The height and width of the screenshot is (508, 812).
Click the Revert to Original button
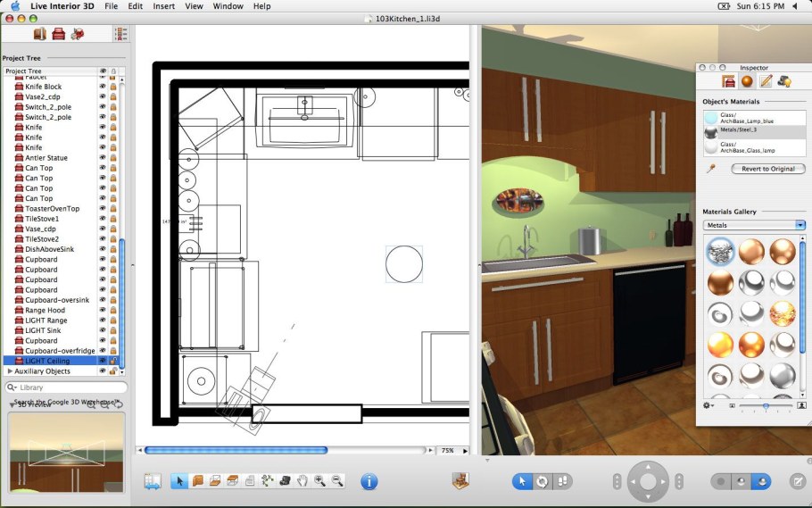click(768, 169)
